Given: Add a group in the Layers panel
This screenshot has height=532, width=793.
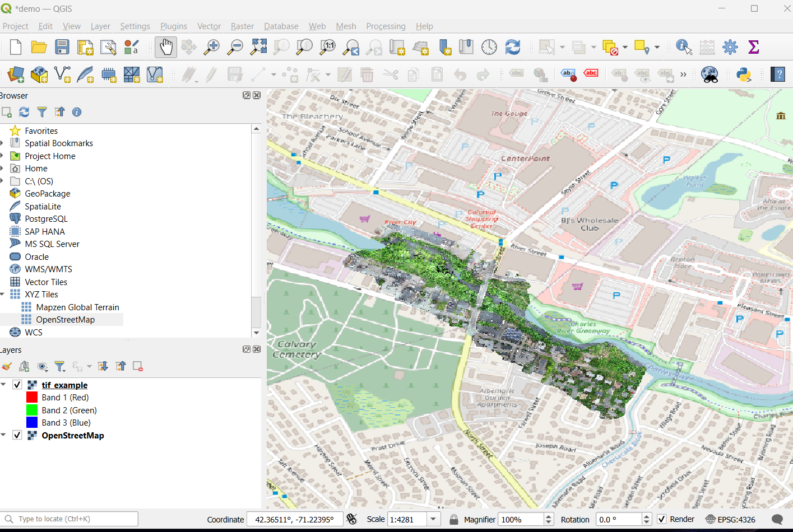Looking at the screenshot, I should pos(24,367).
